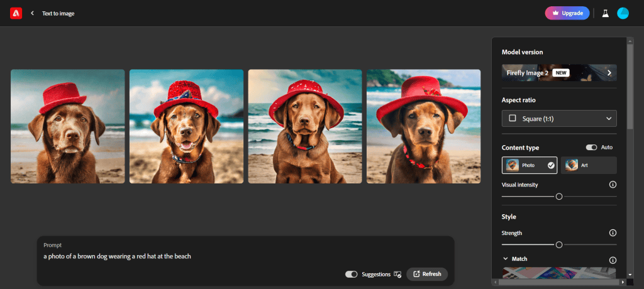Image resolution: width=644 pixels, height=289 pixels.
Task: Click the Style Strength info icon
Action: [613, 232]
